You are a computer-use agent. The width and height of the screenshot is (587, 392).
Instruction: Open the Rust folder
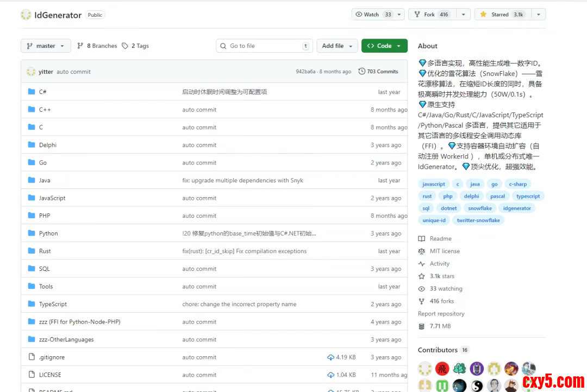click(45, 251)
